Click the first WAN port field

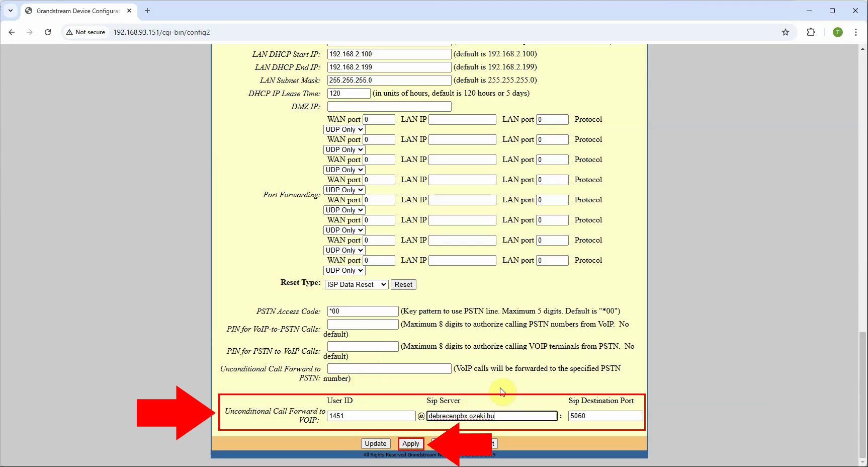pos(379,119)
